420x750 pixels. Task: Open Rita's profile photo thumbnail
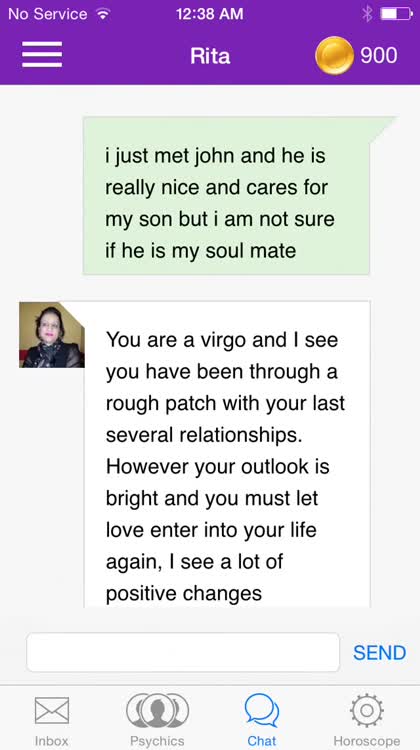pyautogui.click(x=52, y=335)
